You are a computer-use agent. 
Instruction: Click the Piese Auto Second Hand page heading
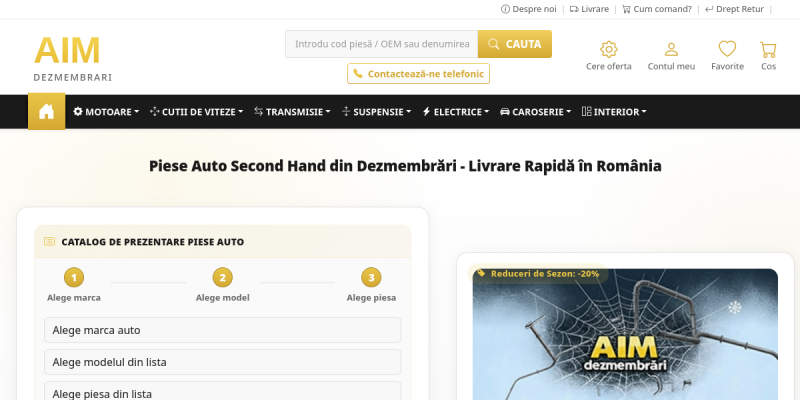click(x=405, y=166)
